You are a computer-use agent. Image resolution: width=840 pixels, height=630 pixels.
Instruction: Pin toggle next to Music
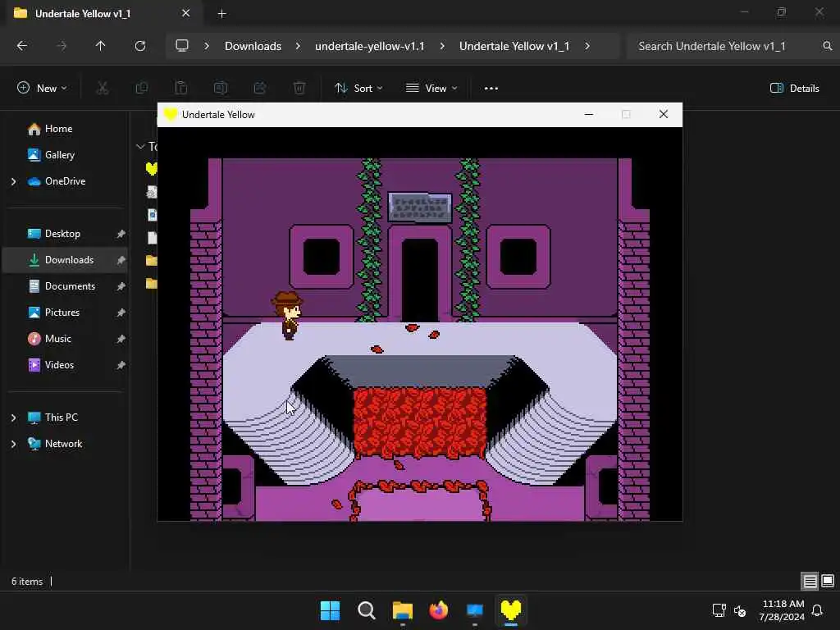(x=121, y=339)
